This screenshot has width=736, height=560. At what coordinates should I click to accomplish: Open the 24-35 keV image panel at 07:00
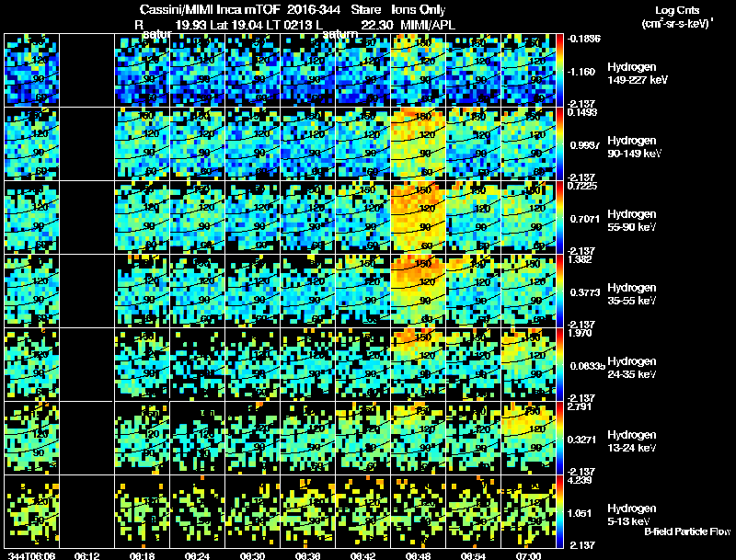click(x=528, y=365)
